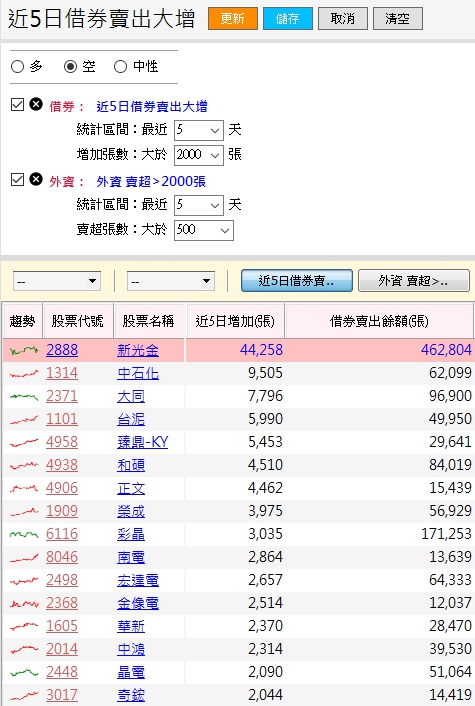Click trend sparkline for 2448 晶電
Image resolution: width=475 pixels, height=706 pixels.
click(x=24, y=672)
